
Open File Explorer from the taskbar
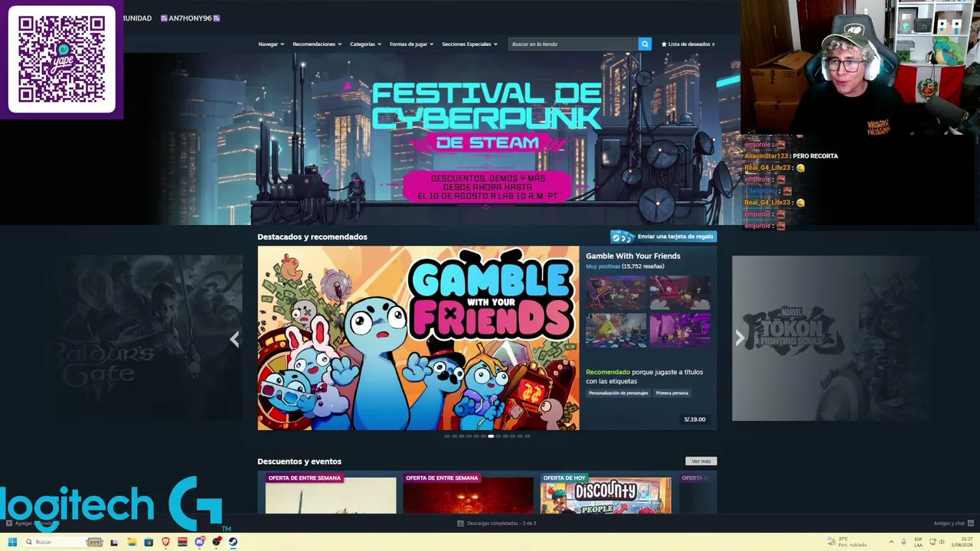[x=132, y=542]
